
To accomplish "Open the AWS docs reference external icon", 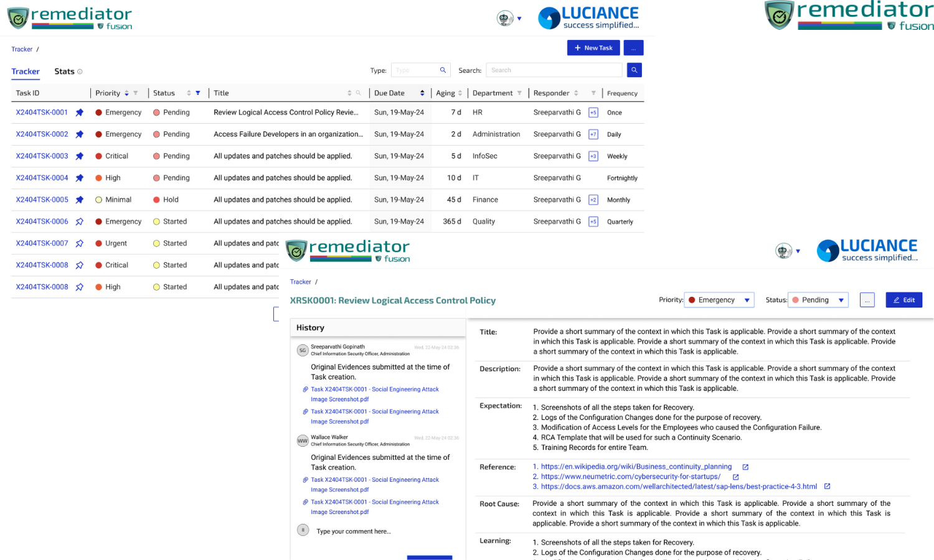I will (827, 487).
